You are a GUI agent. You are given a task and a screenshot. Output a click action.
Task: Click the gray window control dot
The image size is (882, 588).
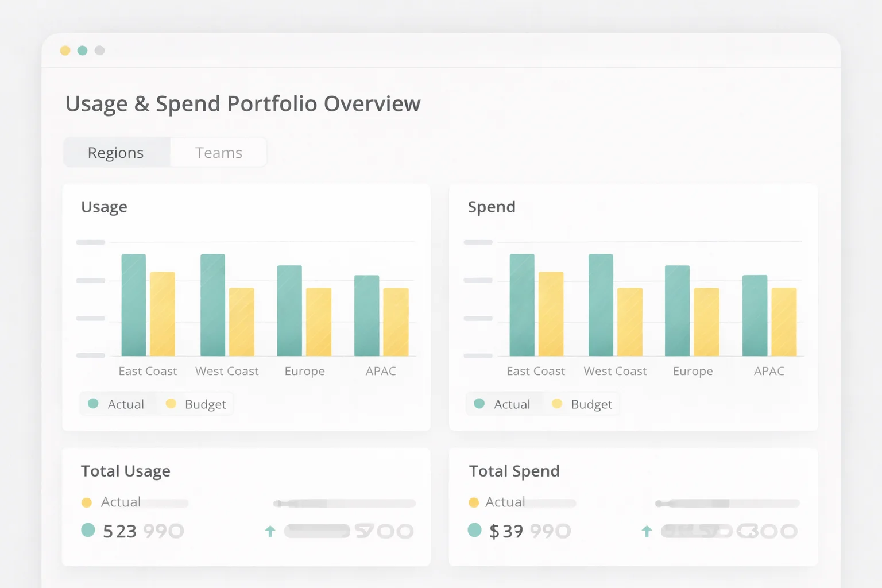100,51
